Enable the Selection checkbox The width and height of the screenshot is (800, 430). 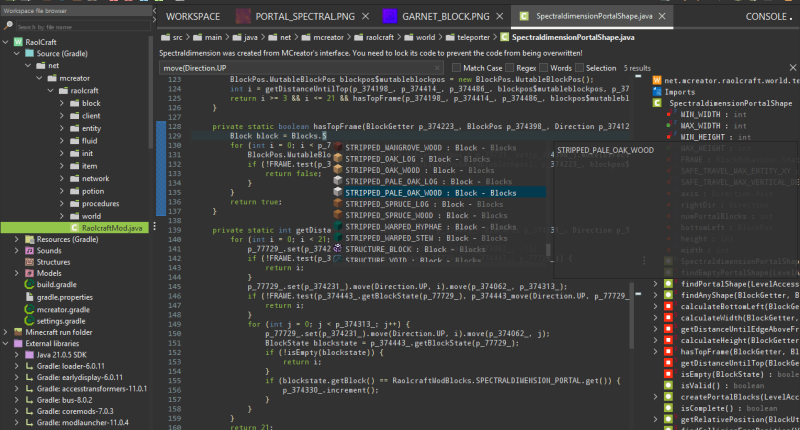point(580,67)
